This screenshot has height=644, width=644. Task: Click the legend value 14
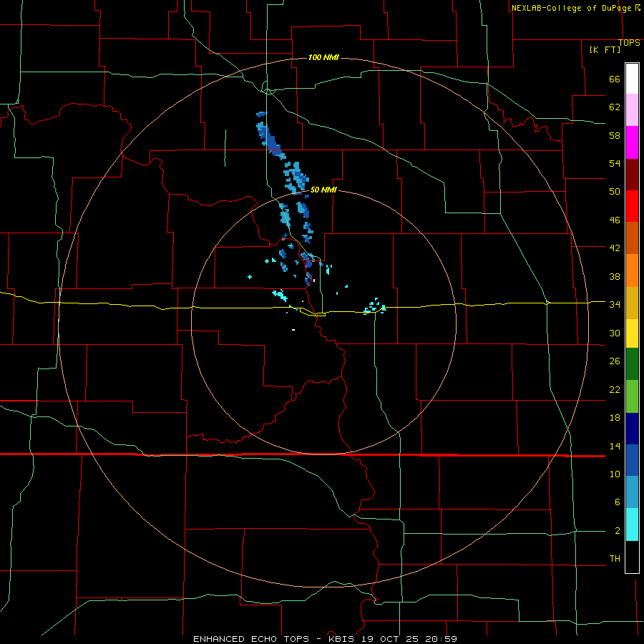[x=615, y=446]
